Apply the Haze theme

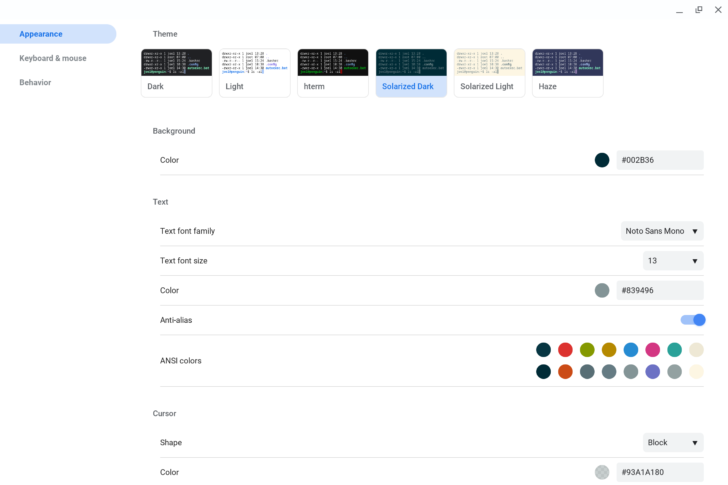[567, 72]
